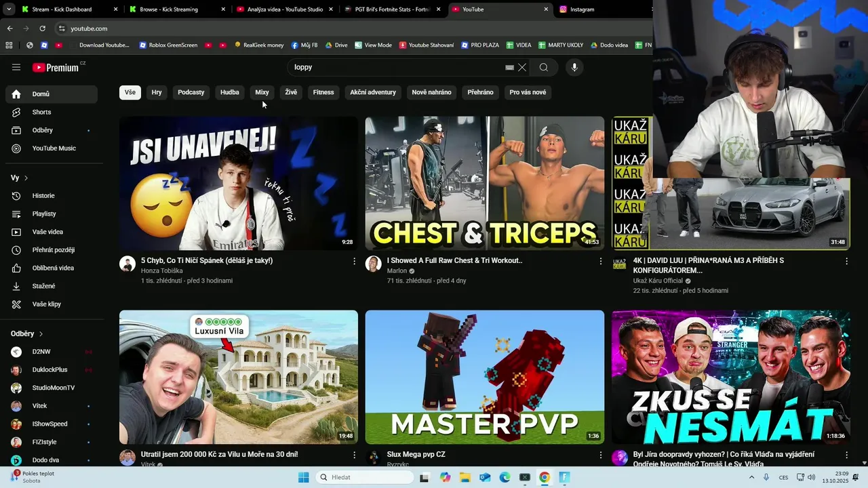868x488 pixels.
Task: Clear the search box with the X icon
Action: [522, 67]
